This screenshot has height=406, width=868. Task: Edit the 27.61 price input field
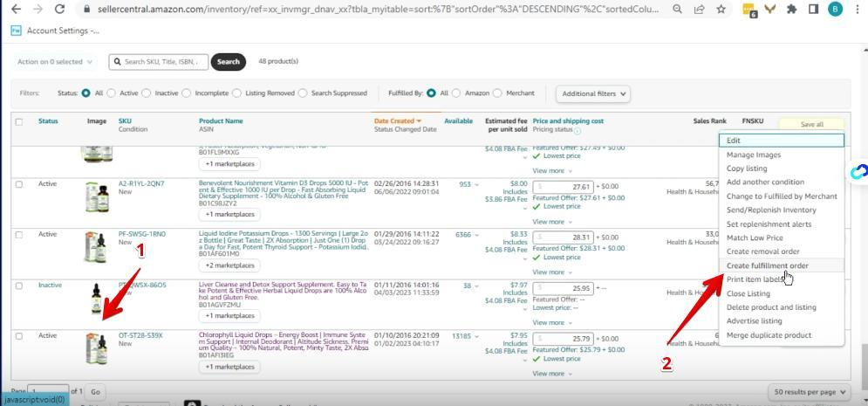pyautogui.click(x=564, y=187)
